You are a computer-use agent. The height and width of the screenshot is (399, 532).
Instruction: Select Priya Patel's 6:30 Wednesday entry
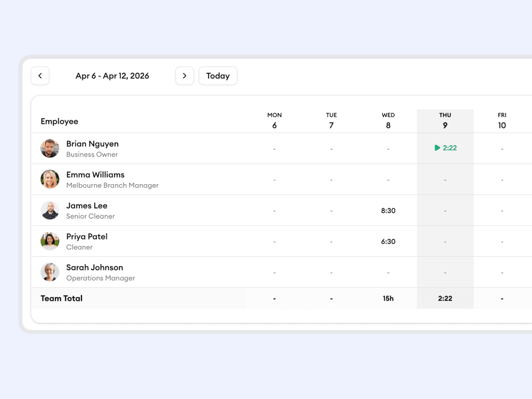point(388,241)
